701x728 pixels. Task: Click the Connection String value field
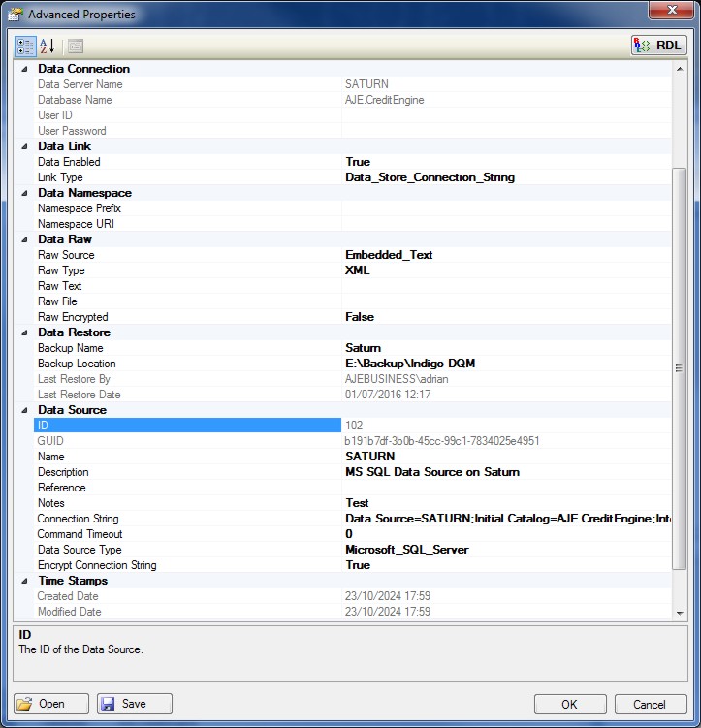click(x=504, y=519)
